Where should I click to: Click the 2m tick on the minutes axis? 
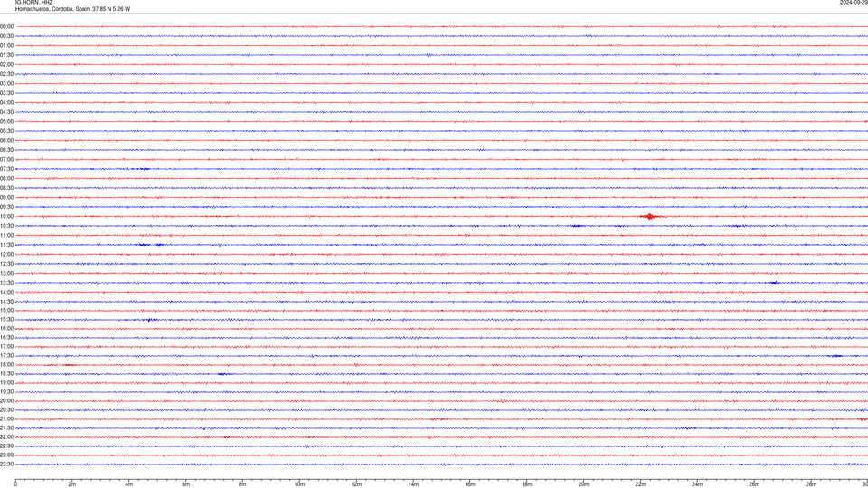(x=72, y=484)
